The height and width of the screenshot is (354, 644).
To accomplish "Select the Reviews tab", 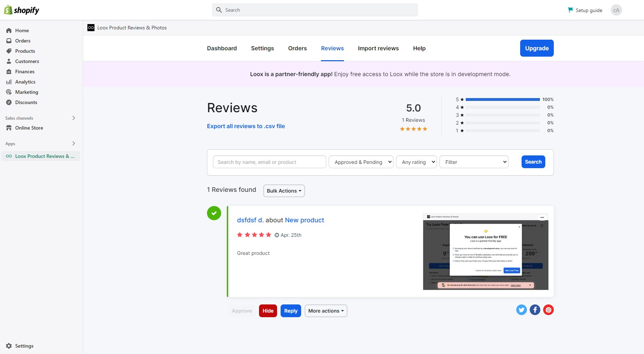I will click(332, 48).
